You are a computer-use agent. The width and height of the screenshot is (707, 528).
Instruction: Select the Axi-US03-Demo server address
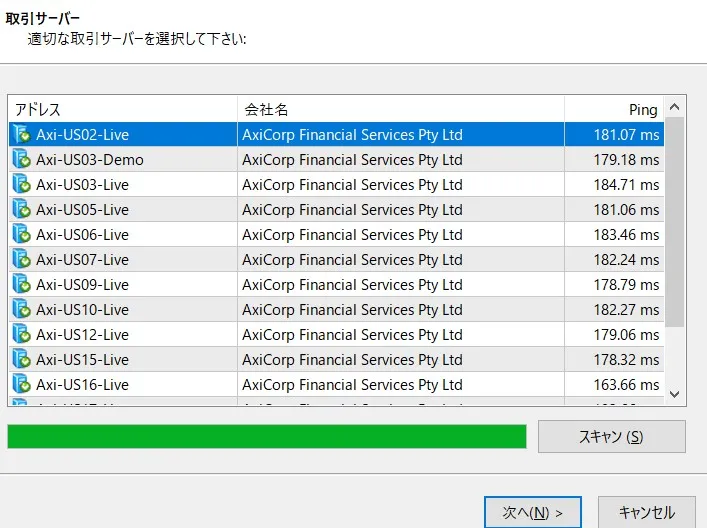[x=90, y=160]
